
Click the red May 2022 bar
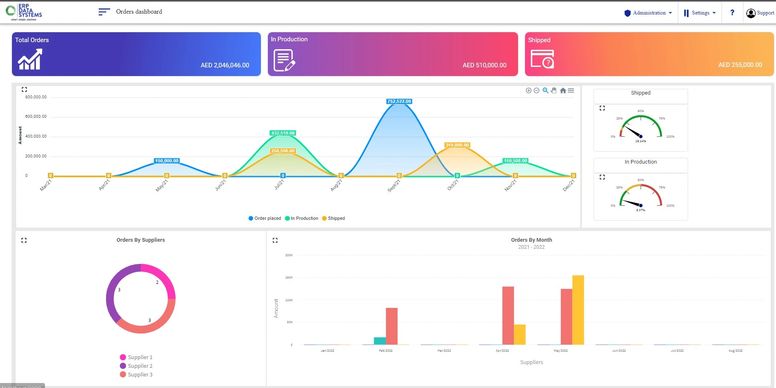click(567, 317)
